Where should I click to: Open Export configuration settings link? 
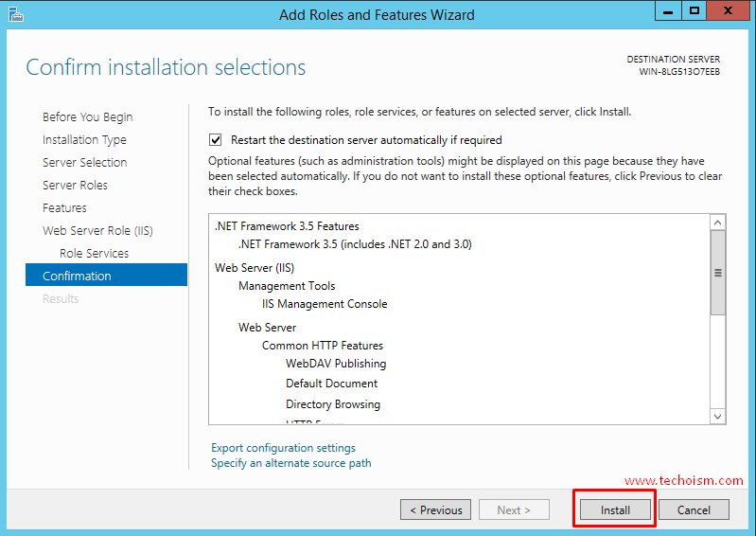[283, 448]
